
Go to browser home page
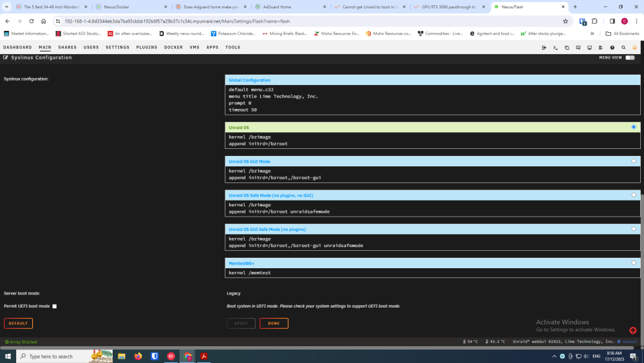(44, 21)
